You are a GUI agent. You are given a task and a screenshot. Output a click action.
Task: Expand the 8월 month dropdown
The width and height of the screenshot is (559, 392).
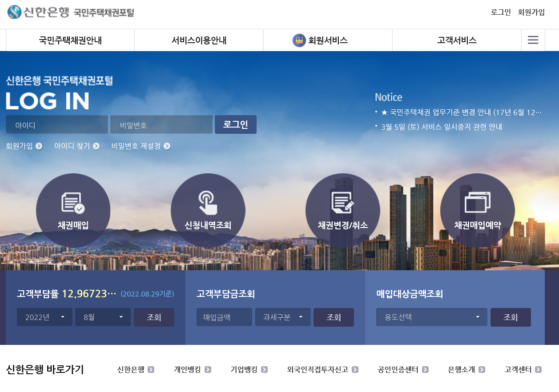[x=103, y=317]
